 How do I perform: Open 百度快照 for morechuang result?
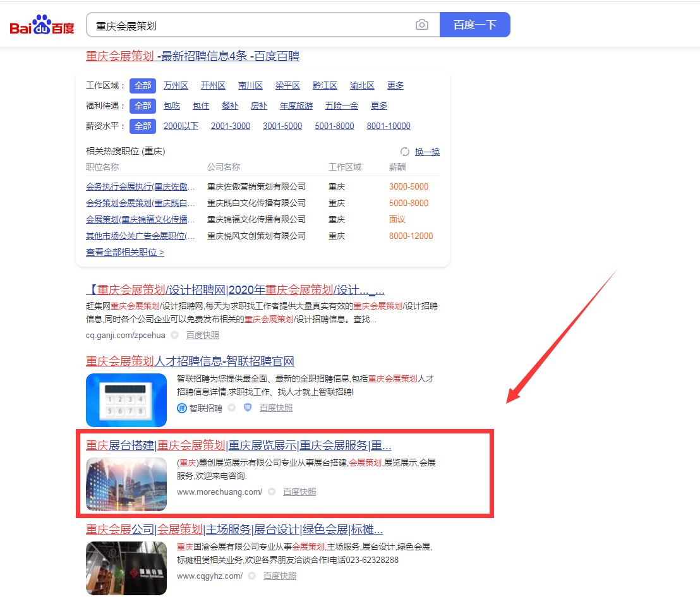coord(299,492)
